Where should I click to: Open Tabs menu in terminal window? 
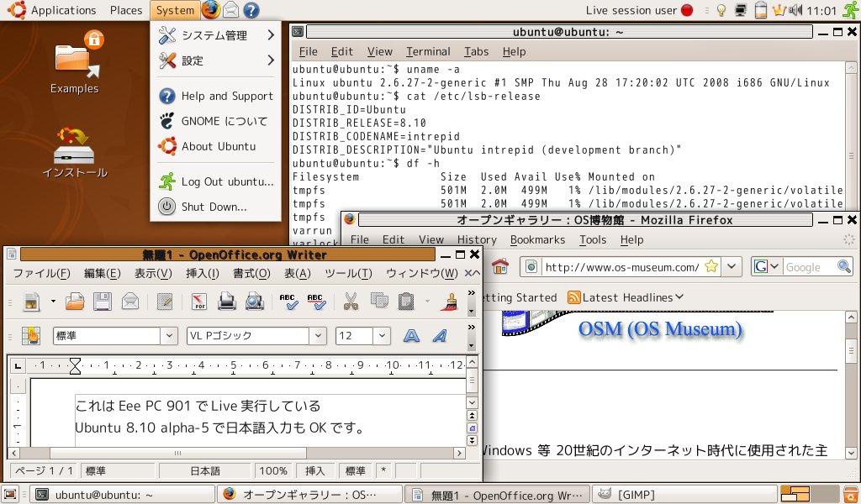point(476,51)
